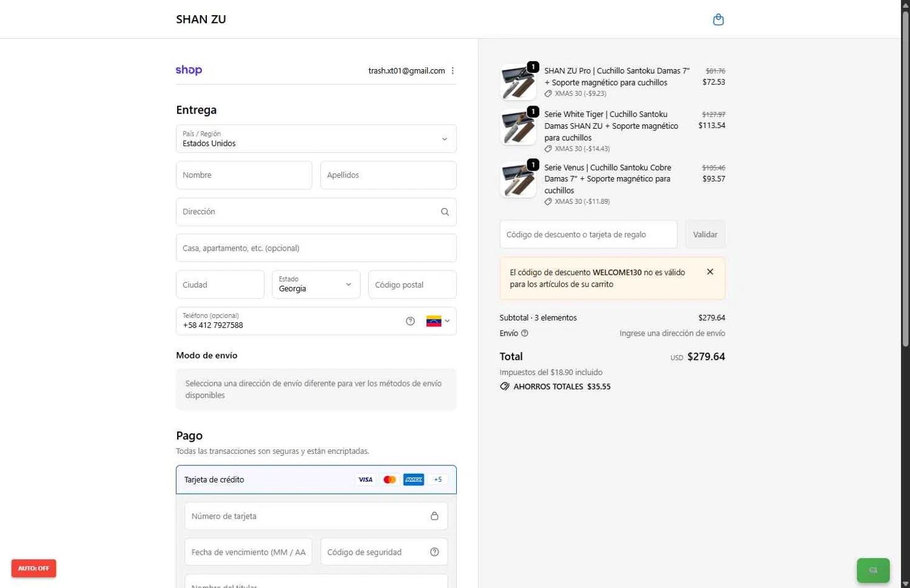Viewport: 910px width, 588px height.
Task: Click the Nombre input field
Action: pos(244,175)
